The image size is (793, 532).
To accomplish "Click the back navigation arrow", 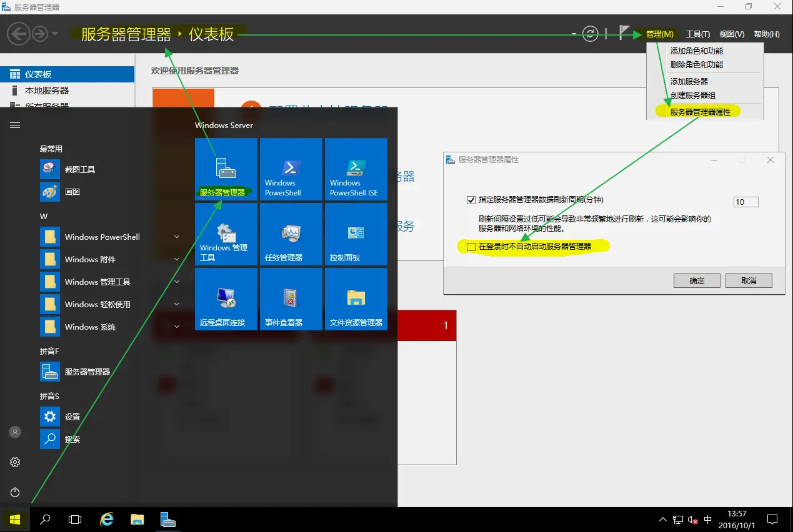I will pyautogui.click(x=19, y=33).
